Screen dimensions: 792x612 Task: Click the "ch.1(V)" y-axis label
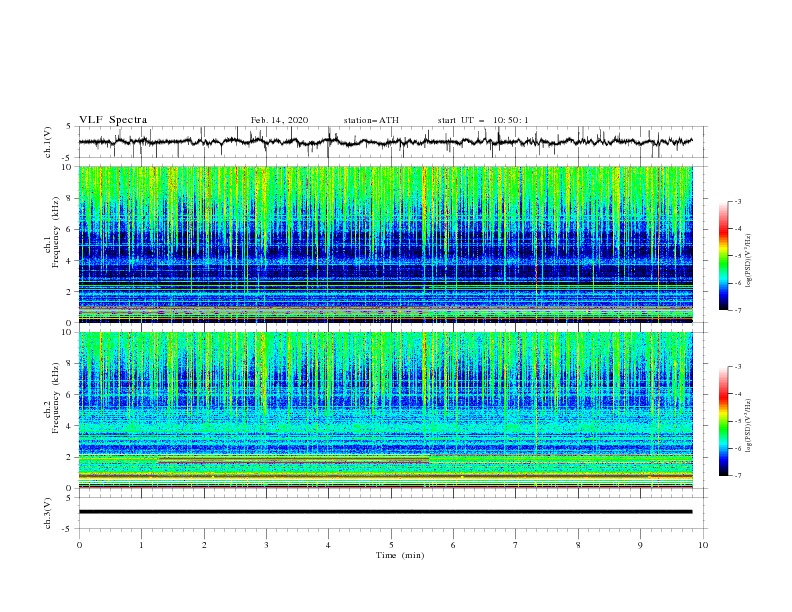click(48, 142)
